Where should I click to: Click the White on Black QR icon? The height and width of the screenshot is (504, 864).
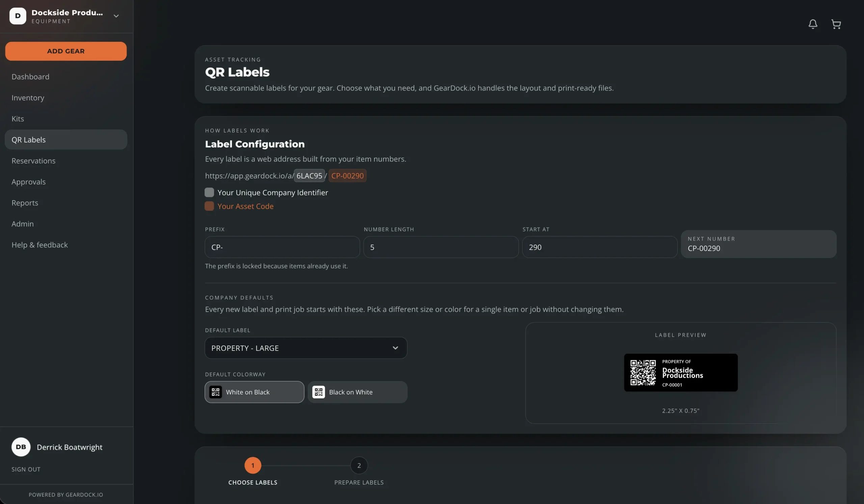click(216, 392)
